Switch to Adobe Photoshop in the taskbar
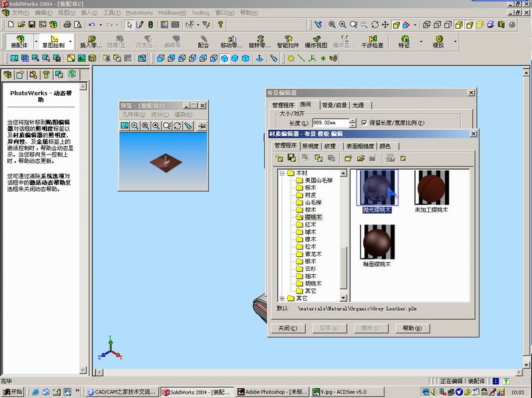532x398 pixels. pyautogui.click(x=273, y=392)
